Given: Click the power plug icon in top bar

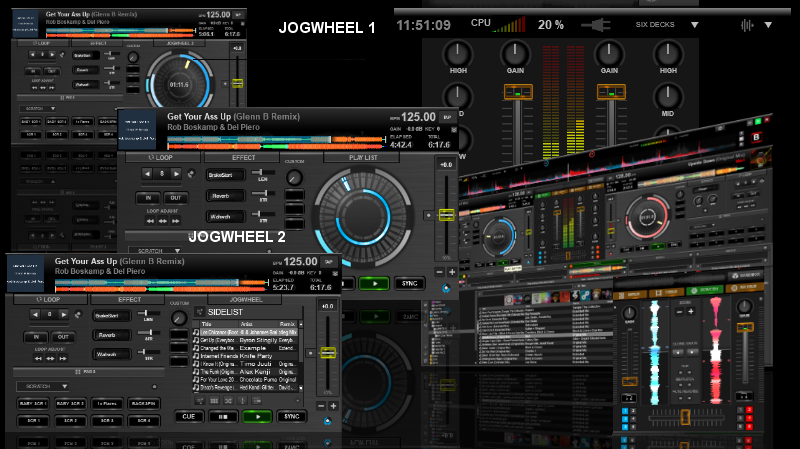Looking at the screenshot, I should [x=595, y=24].
